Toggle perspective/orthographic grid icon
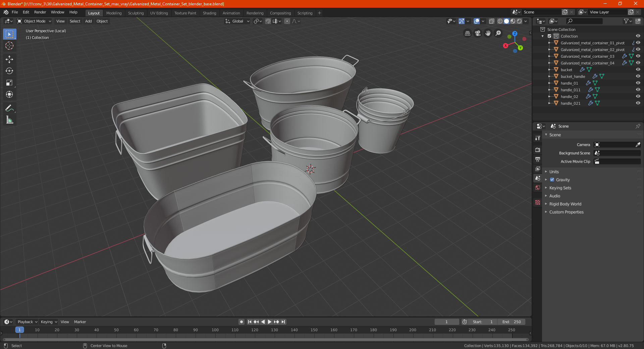644x349 pixels. 467,33
